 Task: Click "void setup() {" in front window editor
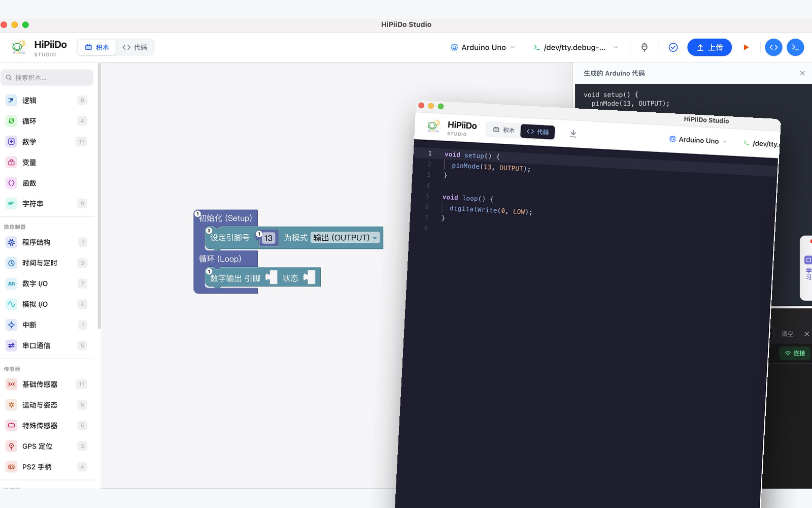click(x=472, y=155)
